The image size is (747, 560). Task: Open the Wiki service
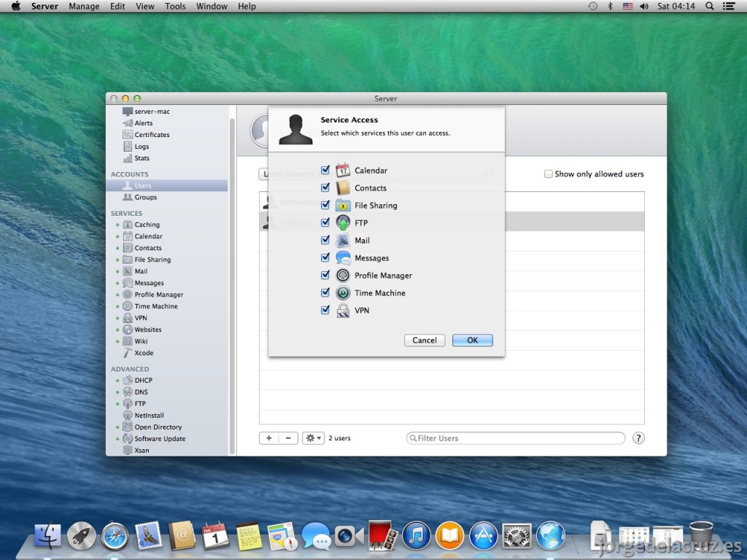click(135, 341)
